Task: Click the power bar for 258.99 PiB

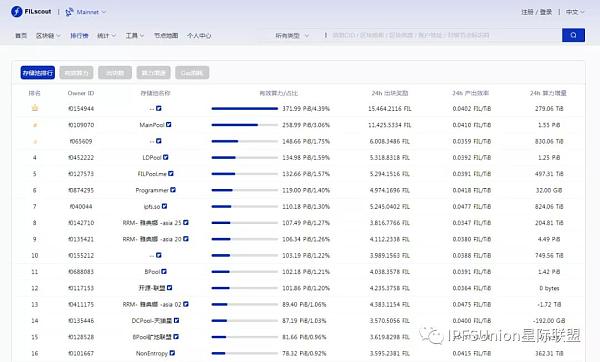Action: [245, 125]
